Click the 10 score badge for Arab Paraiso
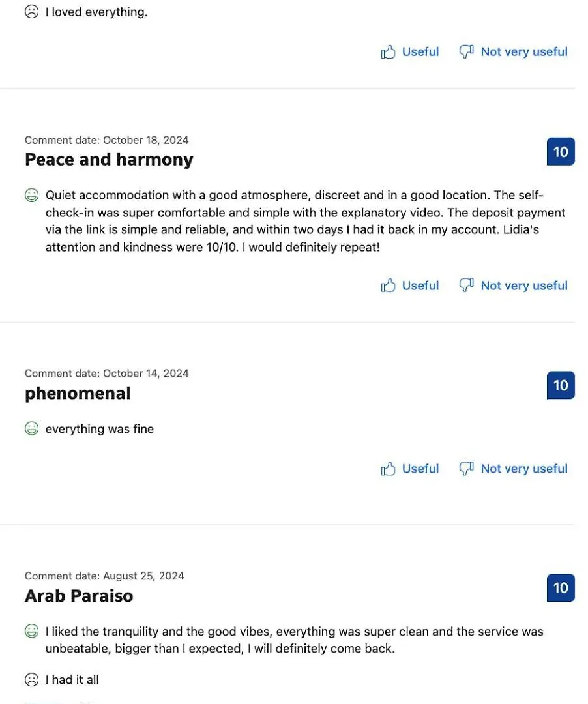This screenshot has height=704, width=588. click(x=561, y=588)
